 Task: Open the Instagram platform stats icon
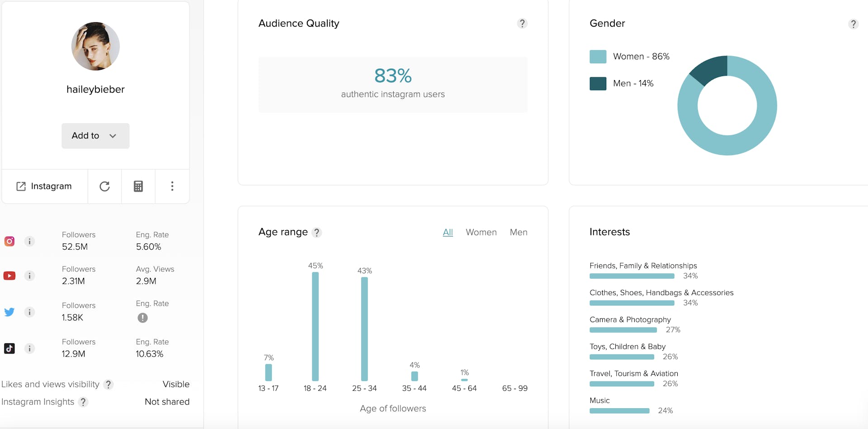[9, 241]
